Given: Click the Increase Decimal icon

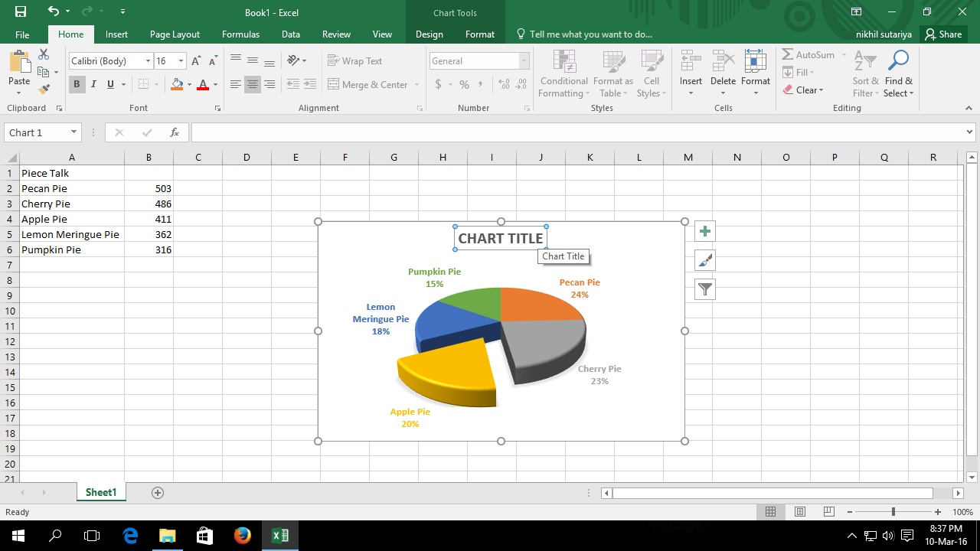Looking at the screenshot, I should 504,84.
